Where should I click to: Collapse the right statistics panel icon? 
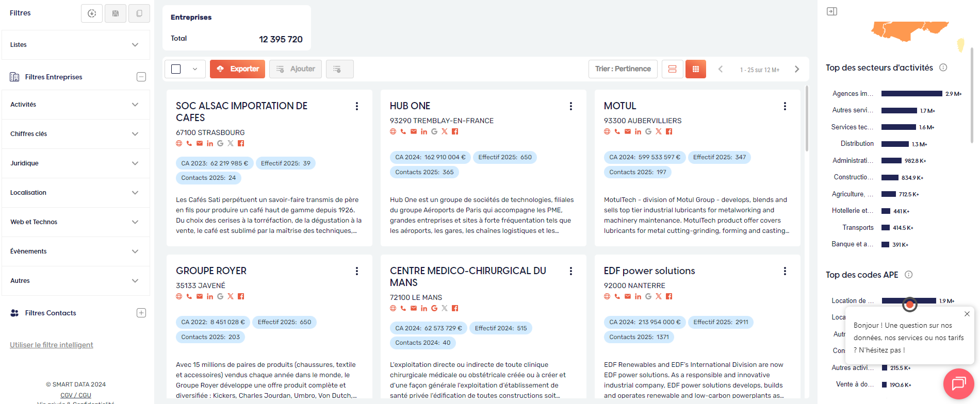click(x=832, y=11)
